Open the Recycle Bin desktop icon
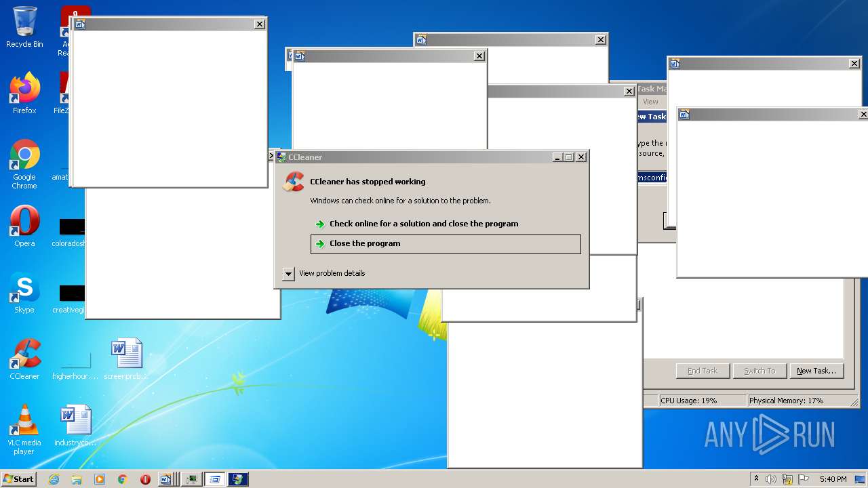Viewport: 868px width, 488px height. (x=24, y=27)
